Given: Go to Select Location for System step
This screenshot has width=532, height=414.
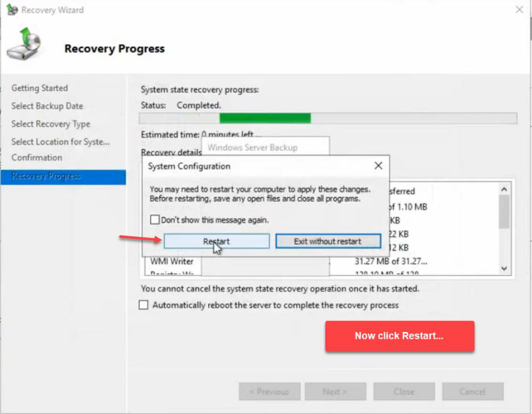Looking at the screenshot, I should point(60,142).
